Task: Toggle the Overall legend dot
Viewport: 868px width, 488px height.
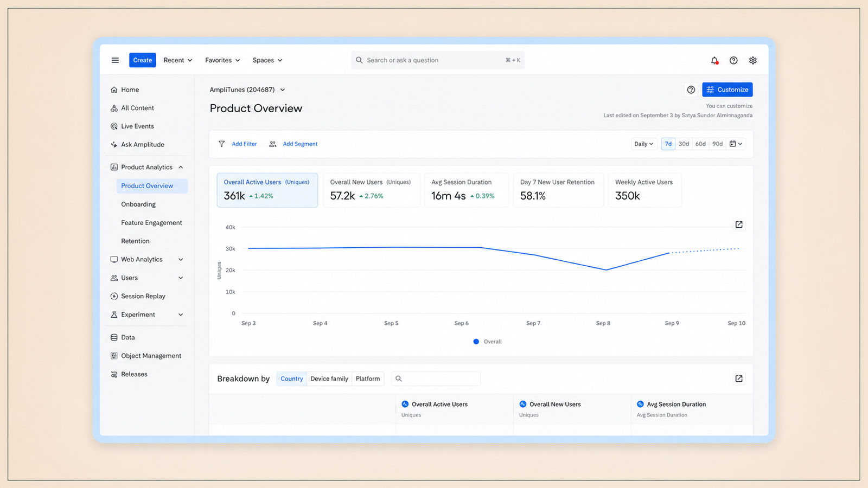Action: (x=476, y=342)
